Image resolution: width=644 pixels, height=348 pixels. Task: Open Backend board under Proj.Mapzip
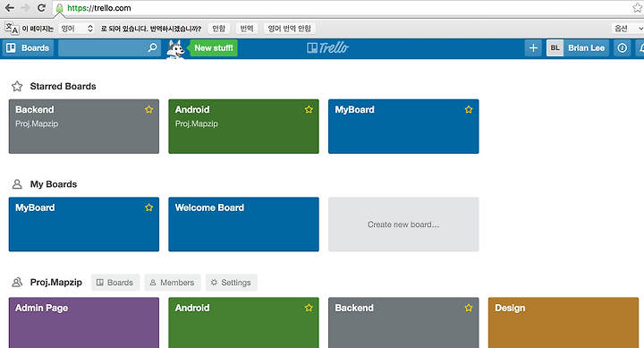(x=403, y=323)
